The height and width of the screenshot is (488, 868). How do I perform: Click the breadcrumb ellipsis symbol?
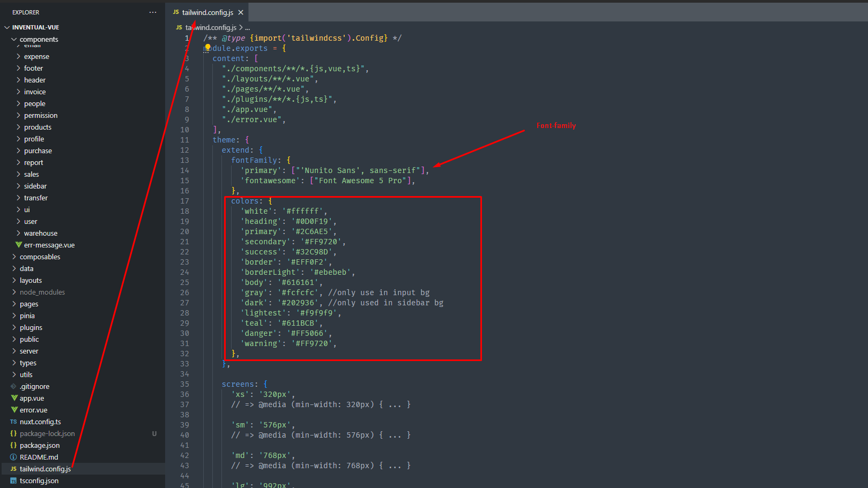point(248,27)
